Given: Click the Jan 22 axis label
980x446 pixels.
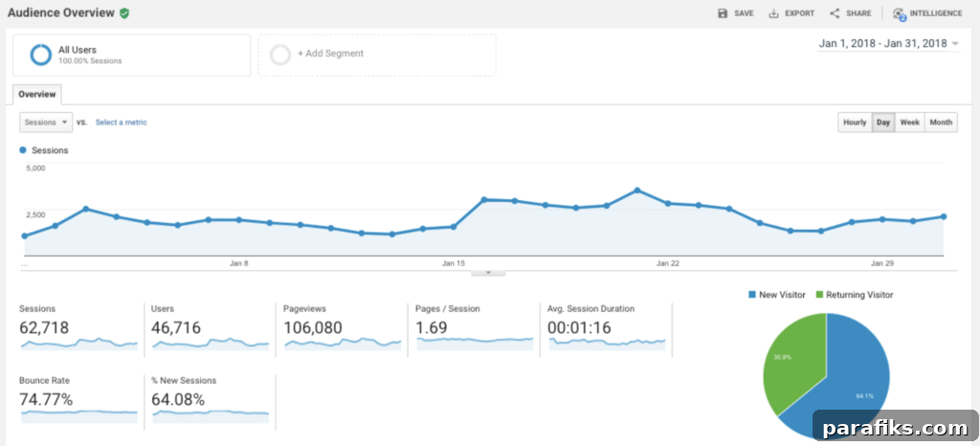Looking at the screenshot, I should [x=667, y=263].
